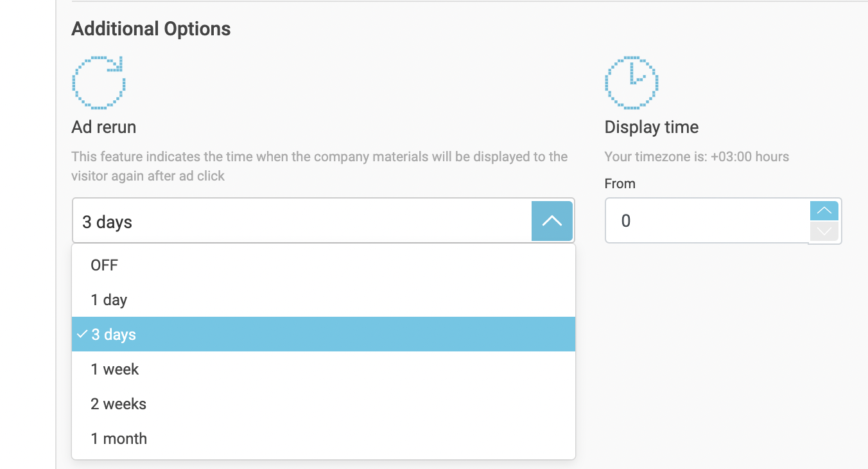This screenshot has height=469, width=868.
Task: Click the Ad rerun circular arrow icon
Action: pyautogui.click(x=98, y=83)
